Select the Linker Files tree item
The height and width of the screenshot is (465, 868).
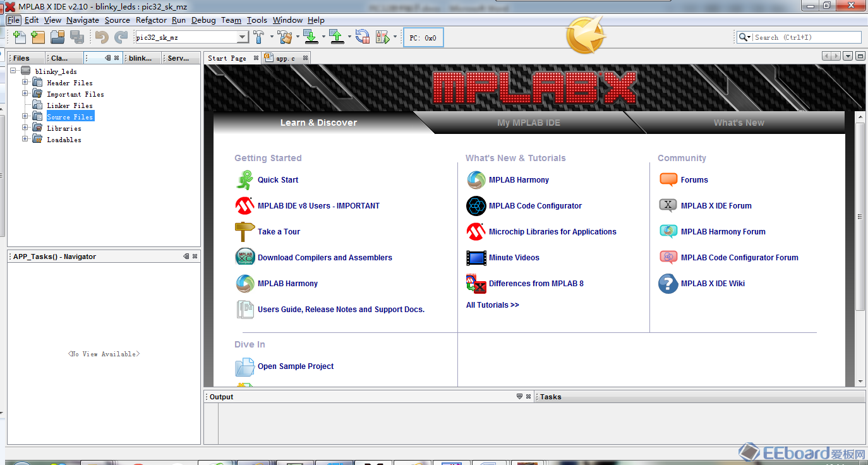point(69,106)
